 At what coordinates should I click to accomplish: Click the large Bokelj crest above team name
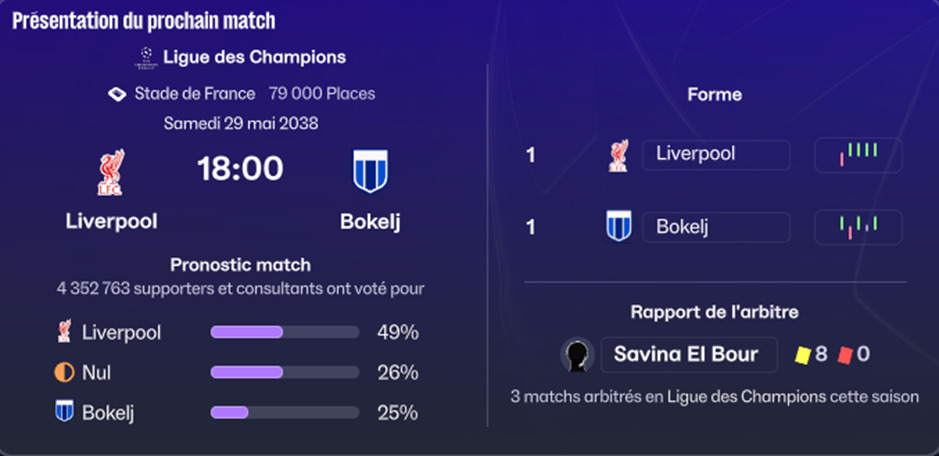370,171
